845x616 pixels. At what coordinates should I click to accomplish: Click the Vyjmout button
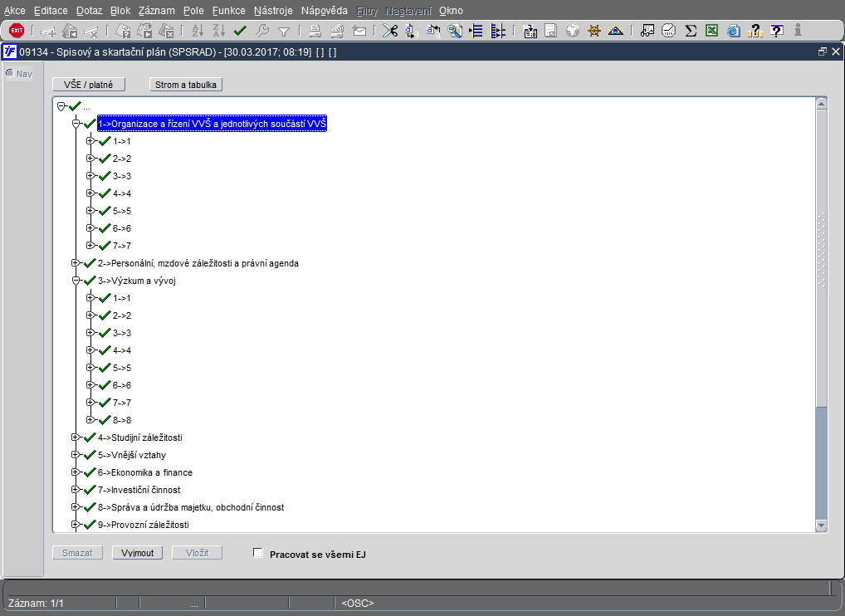[138, 553]
